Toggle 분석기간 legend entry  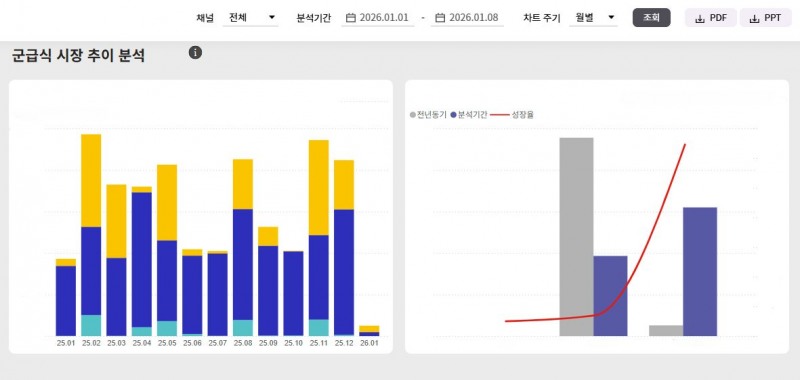click(x=469, y=115)
